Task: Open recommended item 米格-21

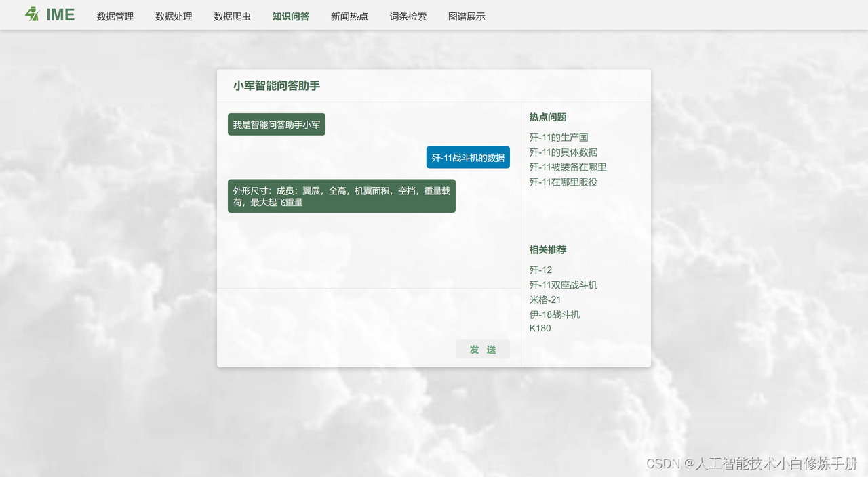Action: click(545, 300)
